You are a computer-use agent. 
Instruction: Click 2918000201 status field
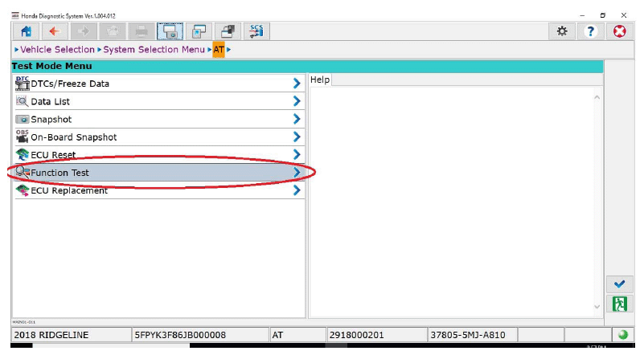point(377,335)
